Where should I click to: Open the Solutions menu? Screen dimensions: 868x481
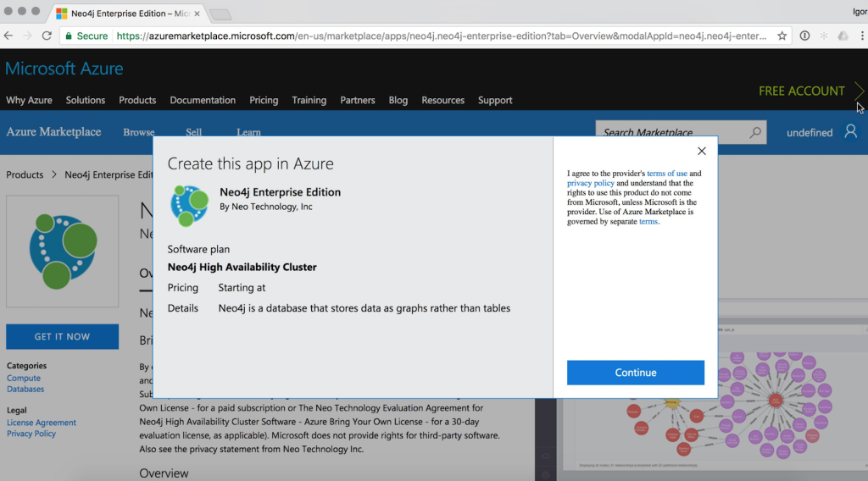pyautogui.click(x=86, y=100)
